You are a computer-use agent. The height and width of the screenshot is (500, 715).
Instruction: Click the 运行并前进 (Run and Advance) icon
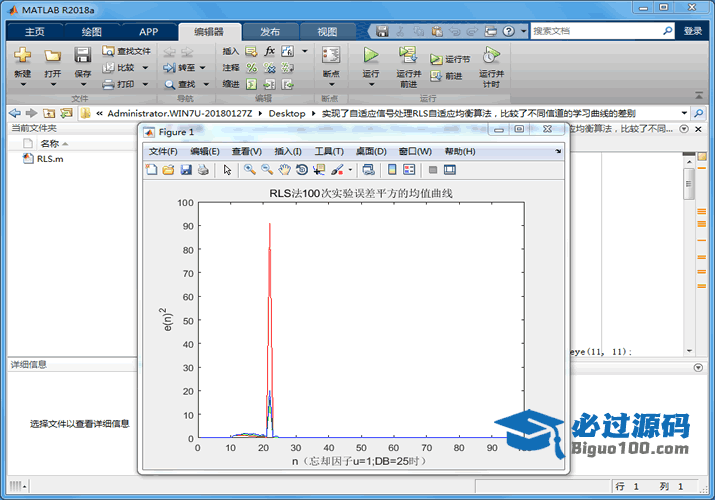408,55
